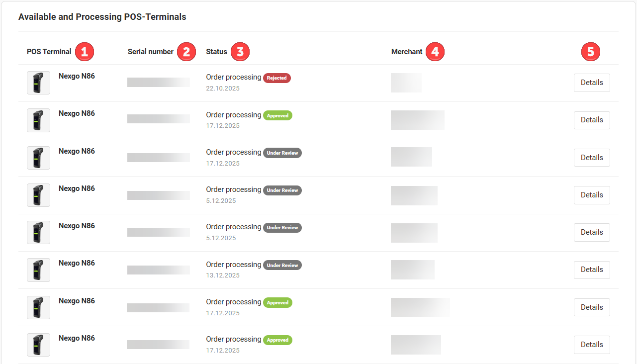Open Details for the 13.12.2025 order
The height and width of the screenshot is (364, 637).
click(592, 270)
